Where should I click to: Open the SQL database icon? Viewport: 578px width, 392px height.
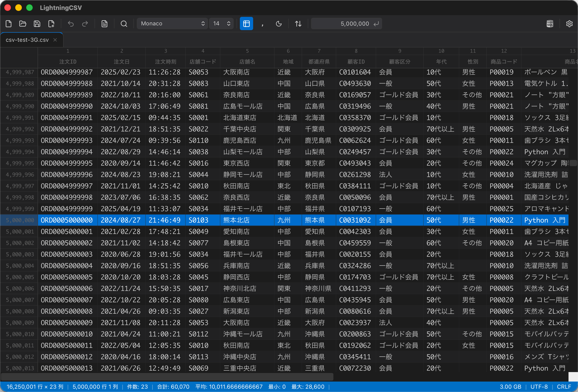(550, 24)
